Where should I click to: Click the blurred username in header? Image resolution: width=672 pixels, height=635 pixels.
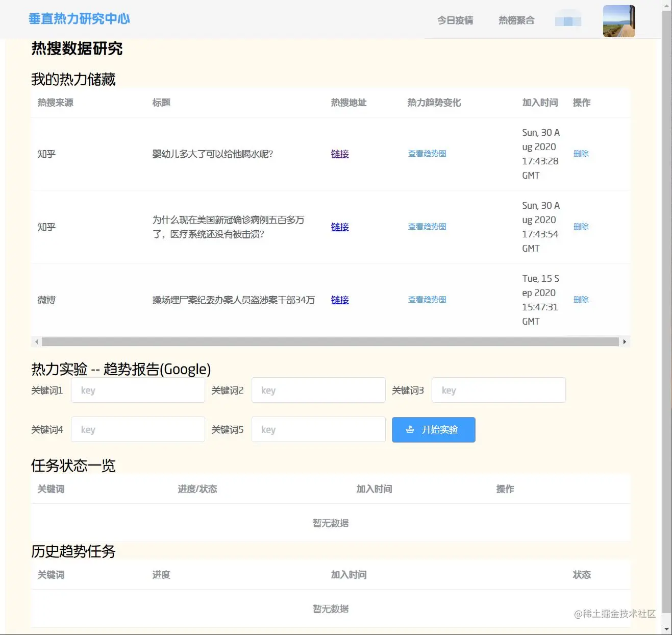coord(568,21)
